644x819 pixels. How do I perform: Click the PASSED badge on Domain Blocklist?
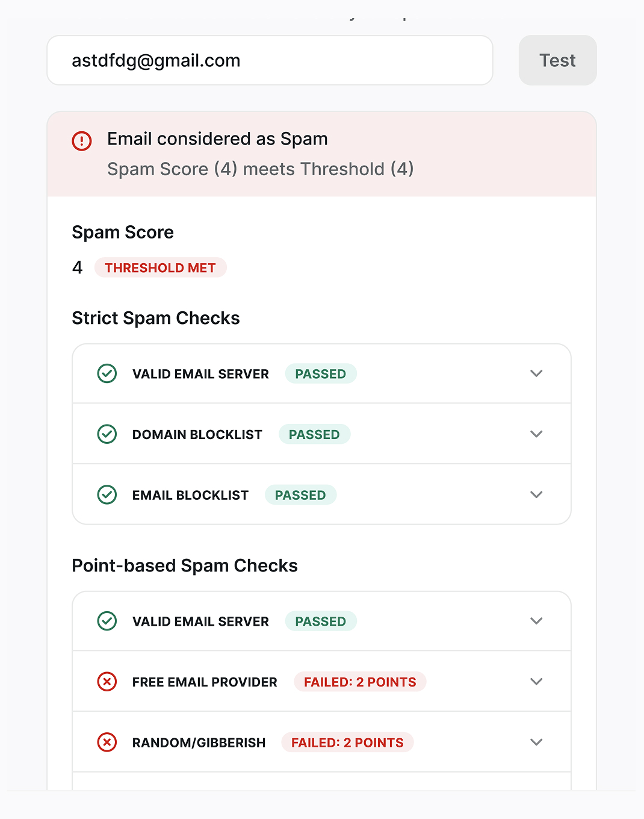coord(314,434)
